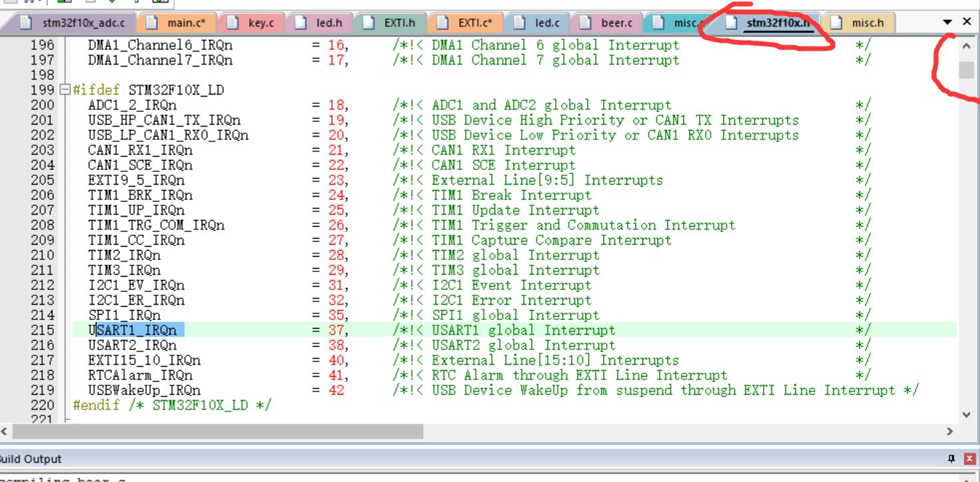Click the led.c tab file icon
Image resolution: width=980 pixels, height=482 pixels.
(x=521, y=23)
